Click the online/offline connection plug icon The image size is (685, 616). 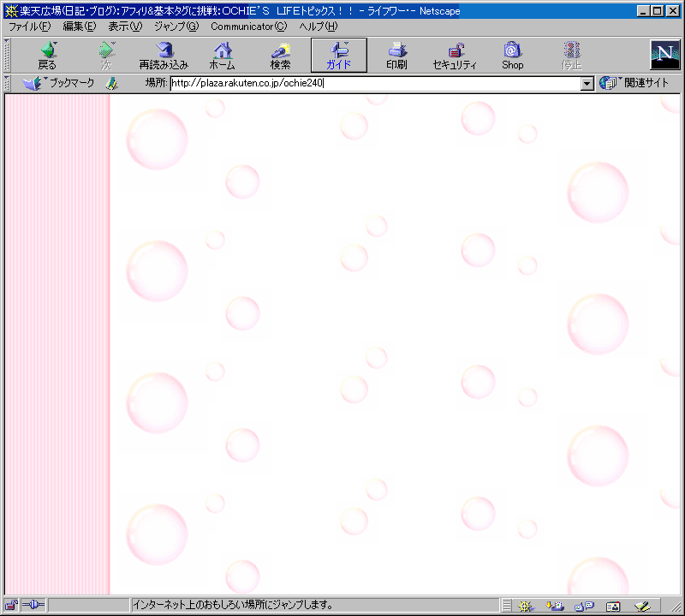[33, 605]
